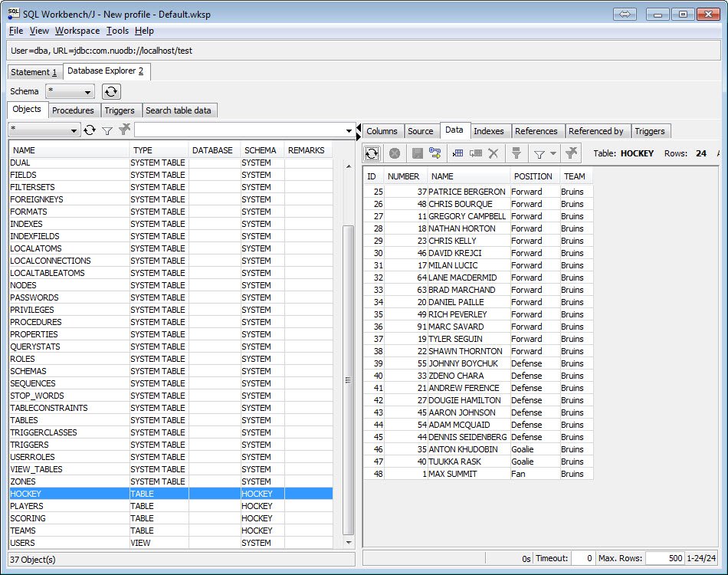This screenshot has width=728, height=575.
Task: Open the object type filter dropdown
Action: pos(44,130)
